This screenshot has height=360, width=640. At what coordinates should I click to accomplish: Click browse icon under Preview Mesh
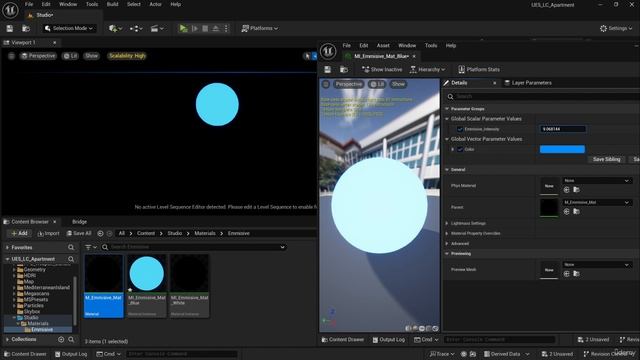576,273
